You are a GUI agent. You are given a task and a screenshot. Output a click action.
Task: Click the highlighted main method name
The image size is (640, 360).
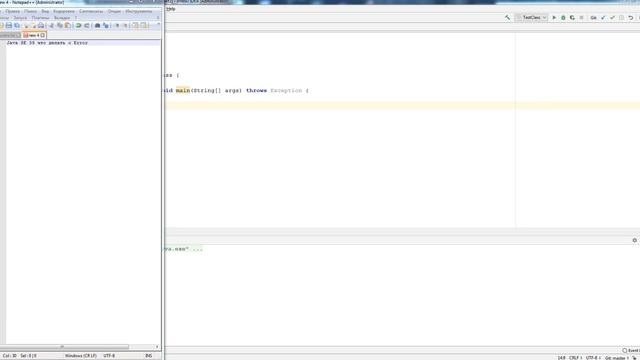(183, 90)
